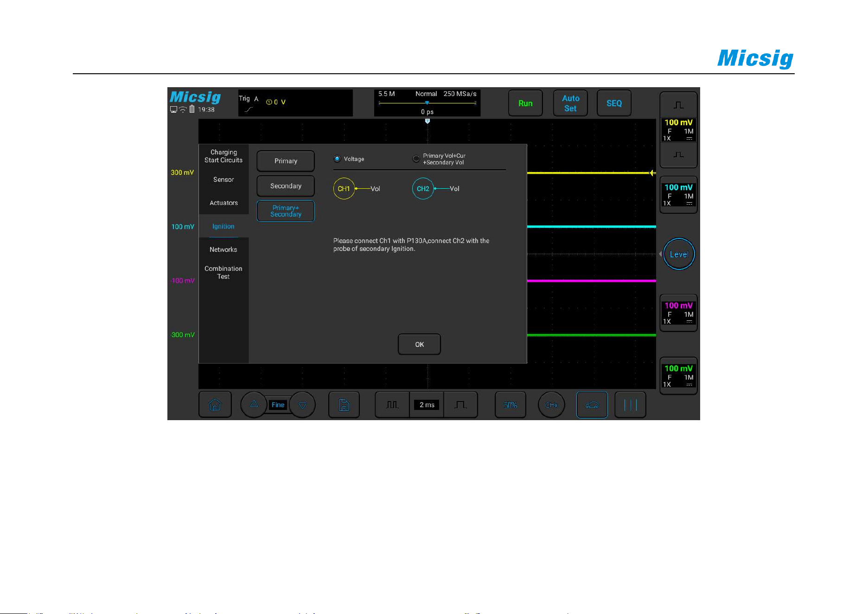Tap the SEQ button
Screen dimensions: 868x614
pyautogui.click(x=614, y=103)
